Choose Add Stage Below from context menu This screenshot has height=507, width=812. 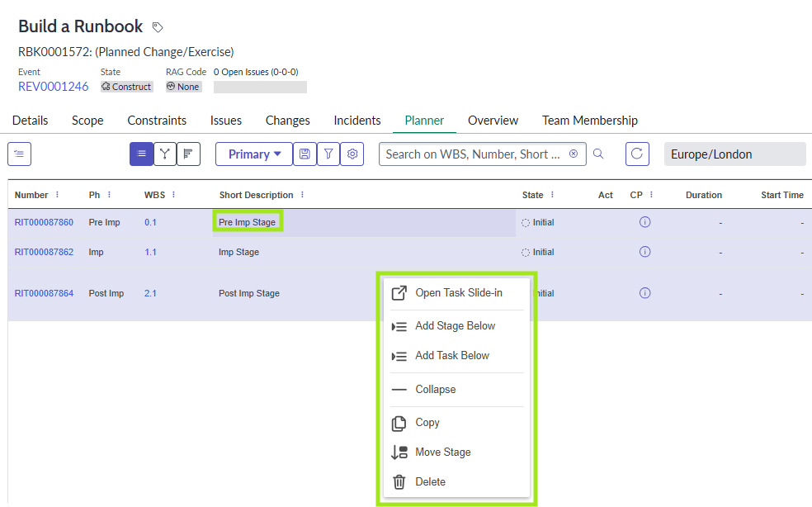click(455, 325)
